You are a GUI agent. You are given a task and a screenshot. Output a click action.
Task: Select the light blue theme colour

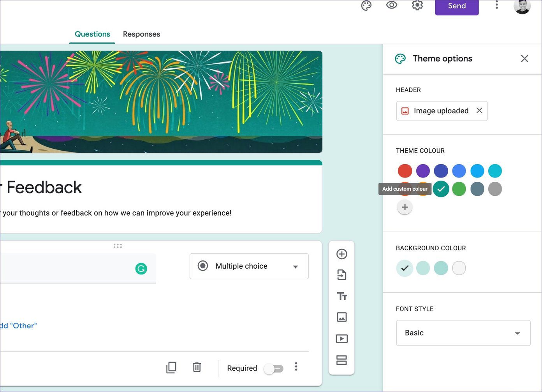(x=477, y=171)
